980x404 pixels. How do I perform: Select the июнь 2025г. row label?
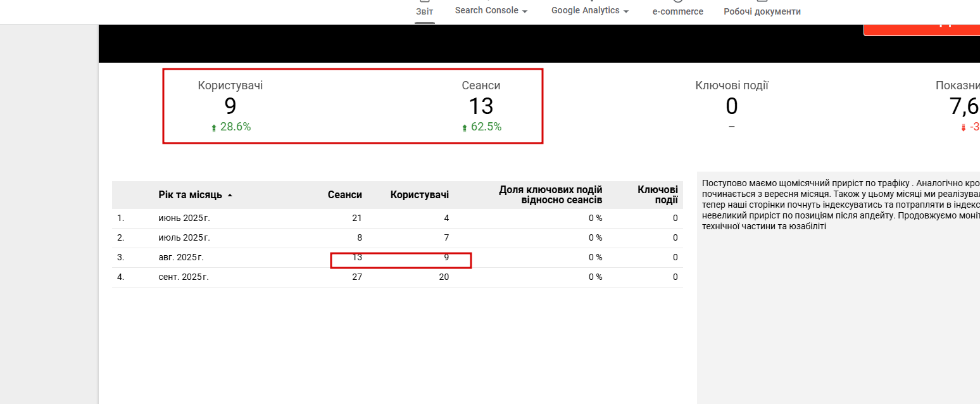tap(184, 218)
